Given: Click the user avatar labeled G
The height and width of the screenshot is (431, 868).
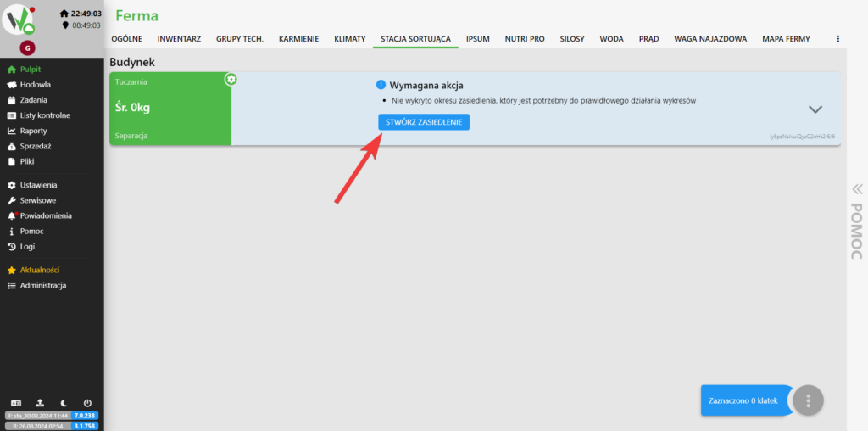Looking at the screenshot, I should coord(26,48).
